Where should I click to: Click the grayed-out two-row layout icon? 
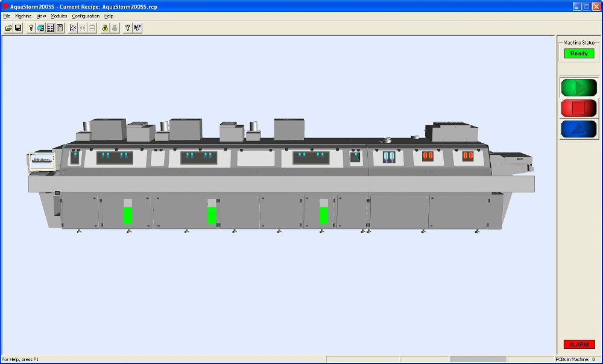(x=92, y=28)
